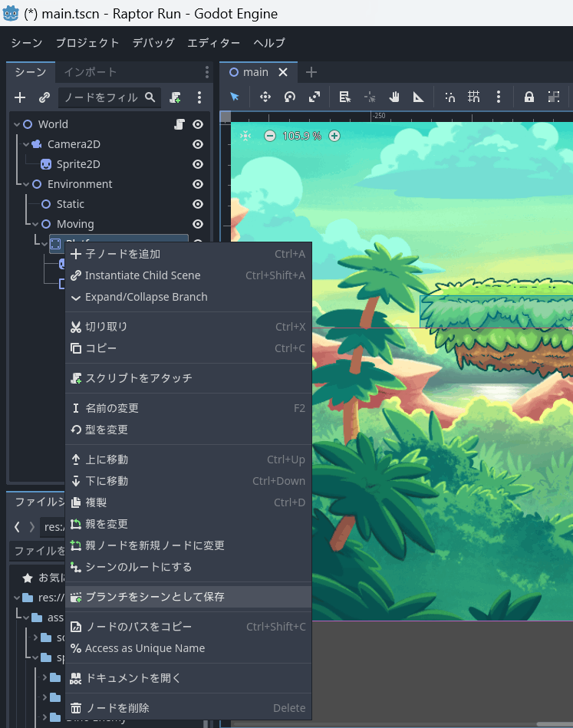This screenshot has width=573, height=728.
Task: Choose 型を変更 from context menu
Action: tap(188, 430)
